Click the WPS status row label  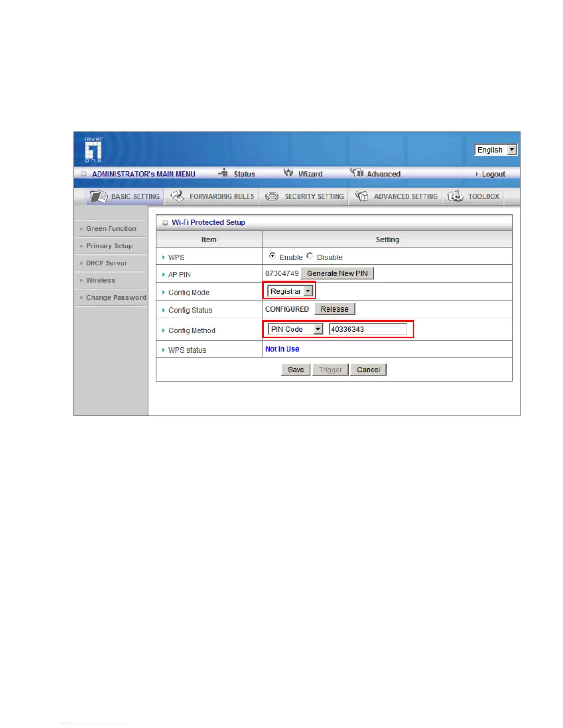click(x=187, y=350)
